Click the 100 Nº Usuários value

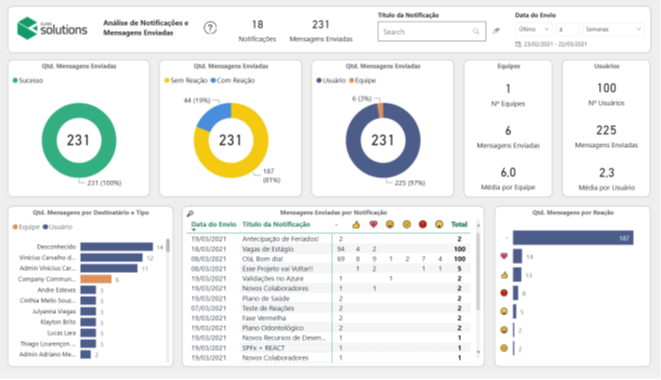click(607, 88)
